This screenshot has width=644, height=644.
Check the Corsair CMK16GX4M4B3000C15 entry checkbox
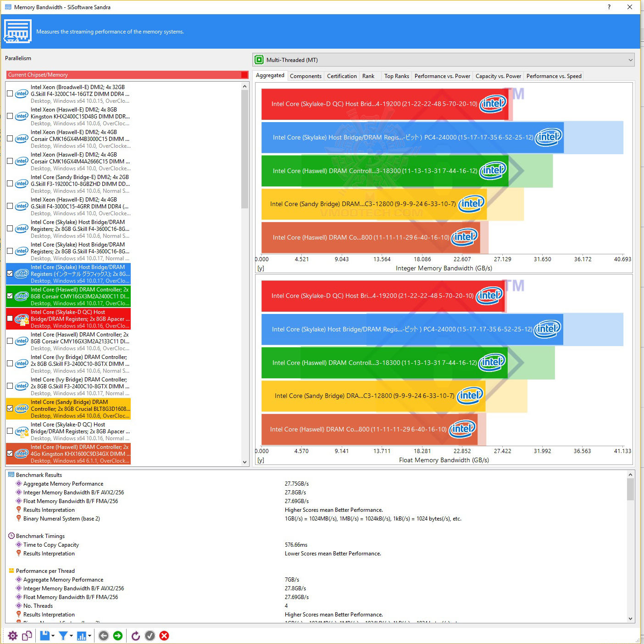(x=10, y=139)
